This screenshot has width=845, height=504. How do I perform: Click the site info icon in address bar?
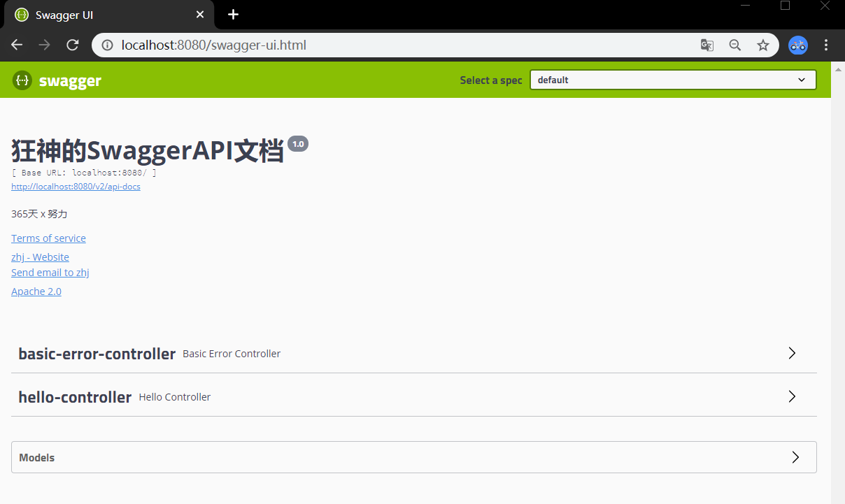(107, 45)
